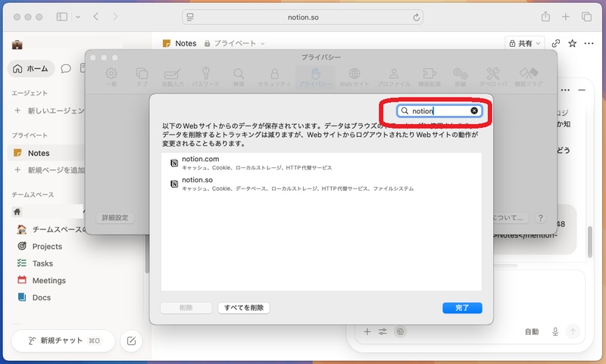This screenshot has width=606, height=364.
Task: Open the sidebar options dropdown arrow
Action: click(78, 17)
